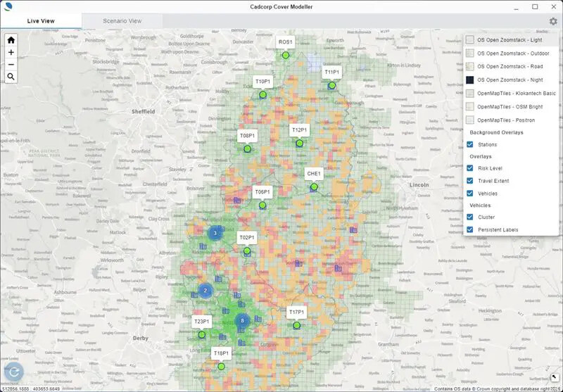Uncheck the Stations background overlay
The width and height of the screenshot is (563, 392).
click(470, 144)
